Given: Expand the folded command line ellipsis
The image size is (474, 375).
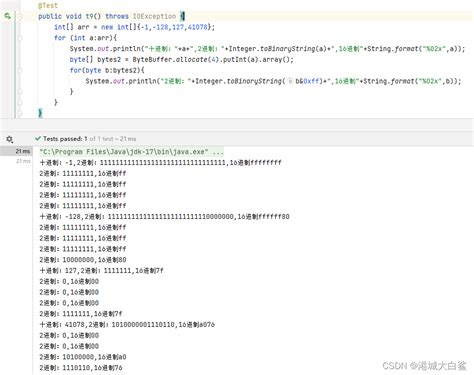Looking at the screenshot, I should [218, 152].
